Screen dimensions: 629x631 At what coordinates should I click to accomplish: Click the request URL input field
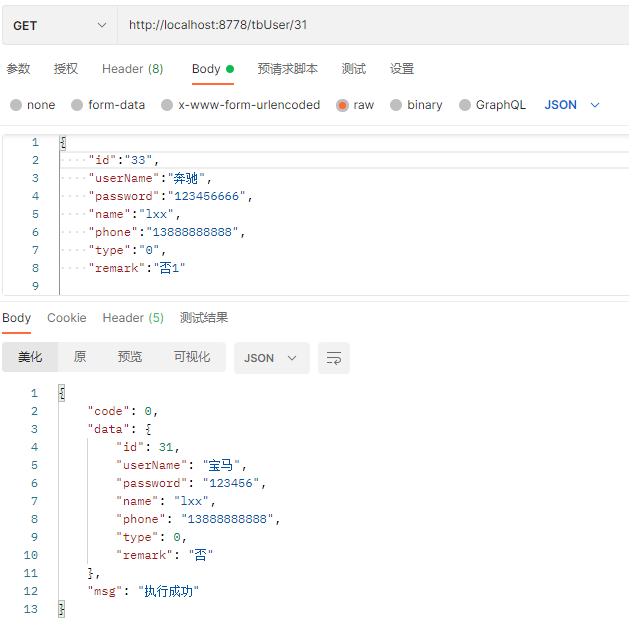[373, 25]
